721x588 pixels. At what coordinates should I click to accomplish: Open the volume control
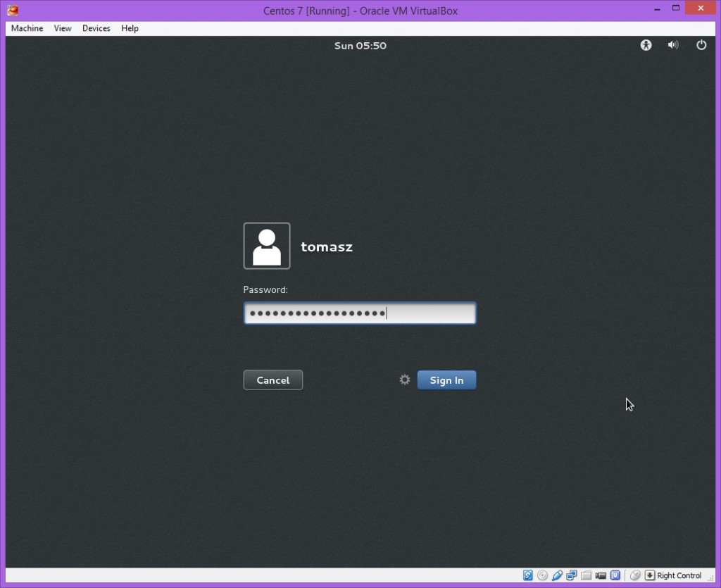pos(673,45)
